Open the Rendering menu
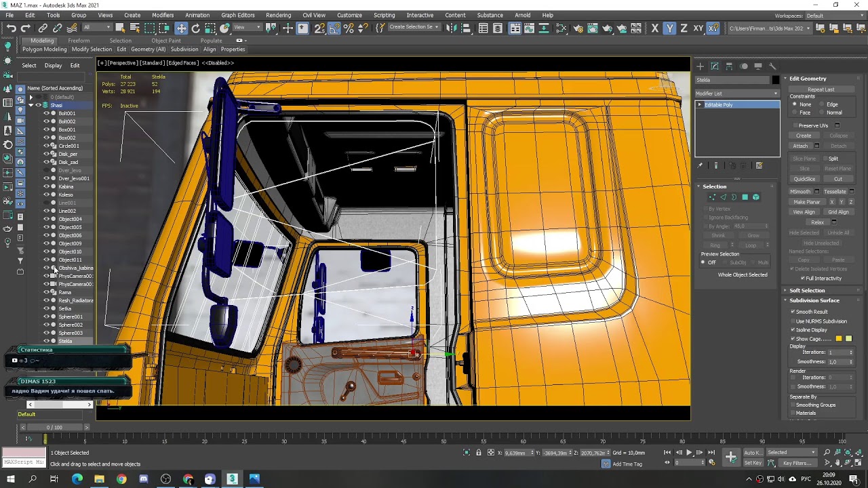Screen dimensions: 868x488 [x=278, y=15]
